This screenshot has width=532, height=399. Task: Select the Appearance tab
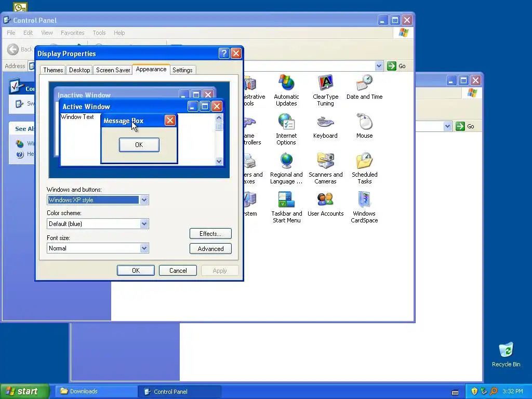click(151, 69)
